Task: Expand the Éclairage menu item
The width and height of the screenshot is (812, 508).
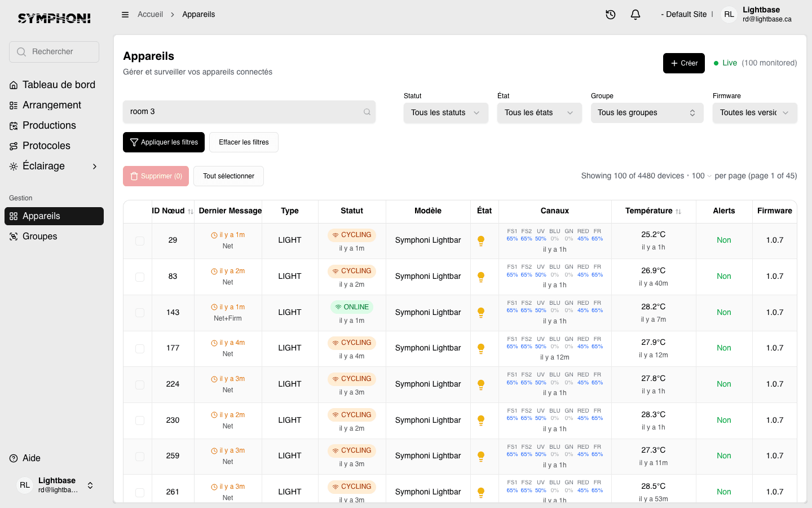Action: tap(54, 166)
